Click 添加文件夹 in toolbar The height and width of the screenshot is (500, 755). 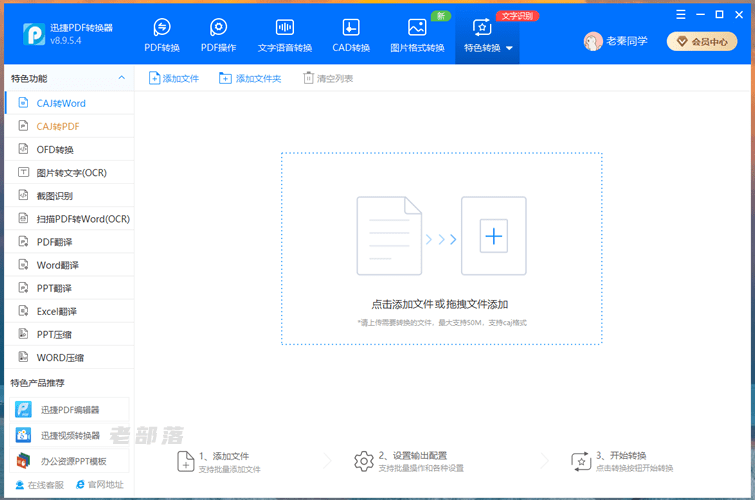coord(250,78)
